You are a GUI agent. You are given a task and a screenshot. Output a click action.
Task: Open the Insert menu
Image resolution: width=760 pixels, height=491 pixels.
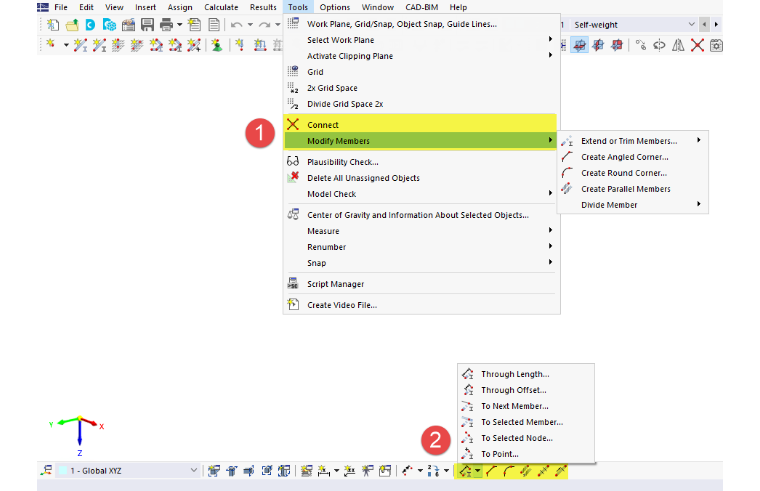pyautogui.click(x=145, y=7)
